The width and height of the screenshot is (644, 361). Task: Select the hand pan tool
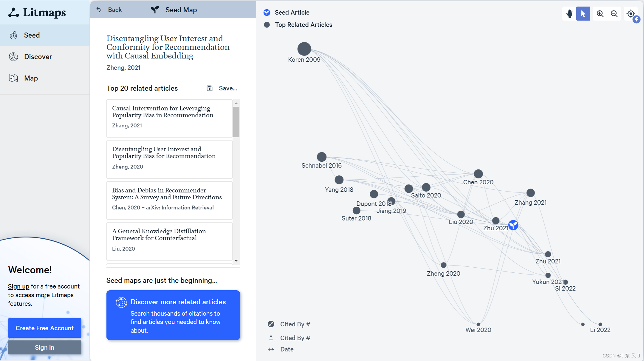pos(569,14)
